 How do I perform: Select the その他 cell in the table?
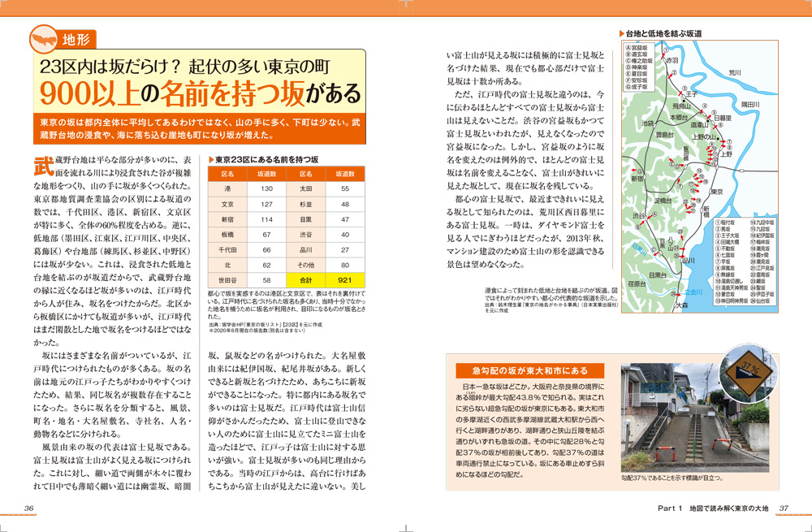[x=306, y=266]
